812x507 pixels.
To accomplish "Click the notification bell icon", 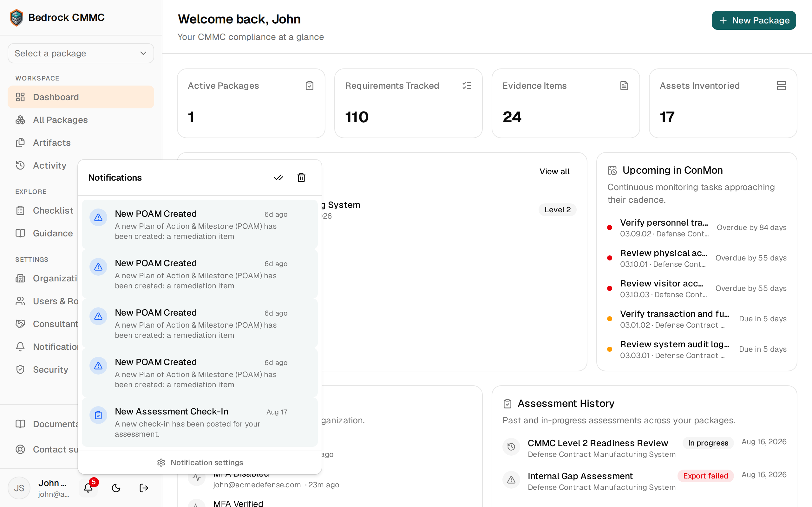I will [x=88, y=488].
